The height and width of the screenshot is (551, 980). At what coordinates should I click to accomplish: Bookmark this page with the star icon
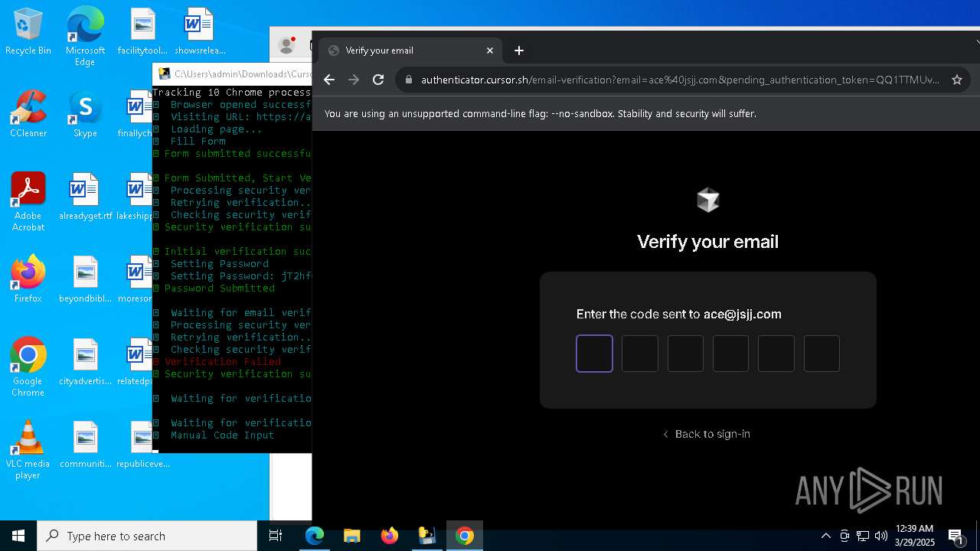[x=956, y=80]
